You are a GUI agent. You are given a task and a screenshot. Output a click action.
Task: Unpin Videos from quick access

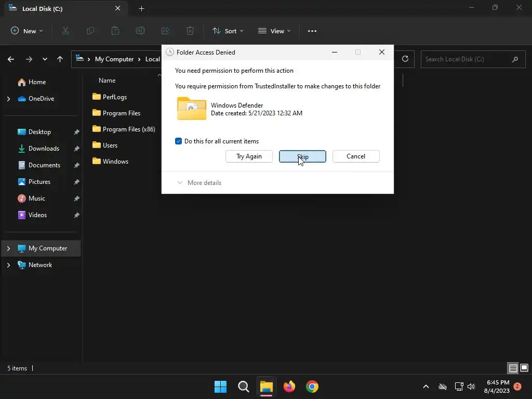coord(77,215)
